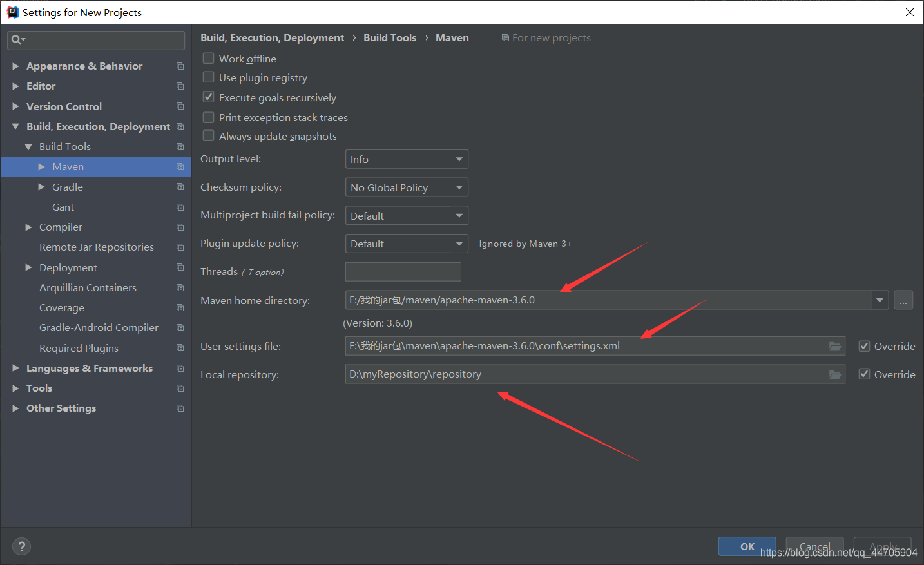Click the copy icon beside Coverage
The height and width of the screenshot is (565, 924).
tap(180, 308)
